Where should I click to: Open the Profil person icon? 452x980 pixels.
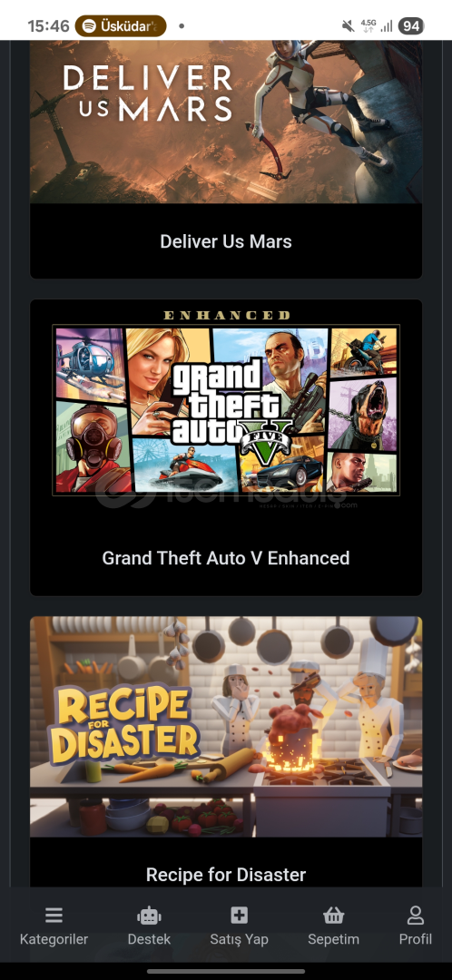pos(416,916)
